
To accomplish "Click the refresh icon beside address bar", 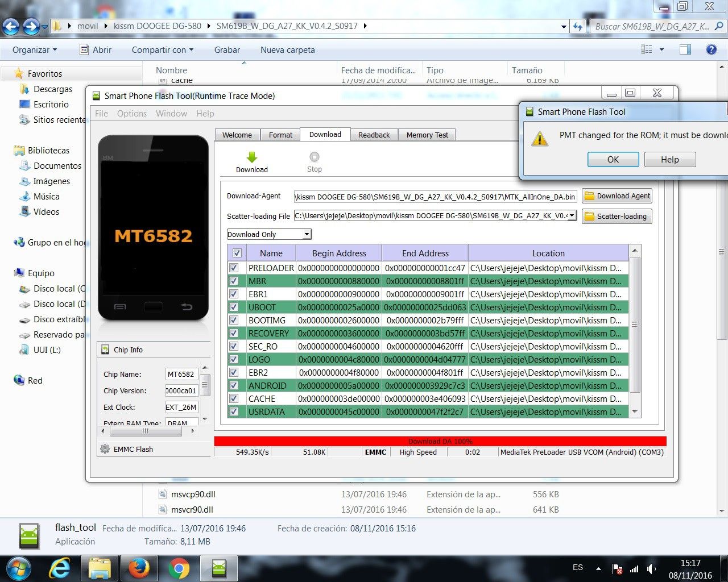I will click(x=578, y=26).
